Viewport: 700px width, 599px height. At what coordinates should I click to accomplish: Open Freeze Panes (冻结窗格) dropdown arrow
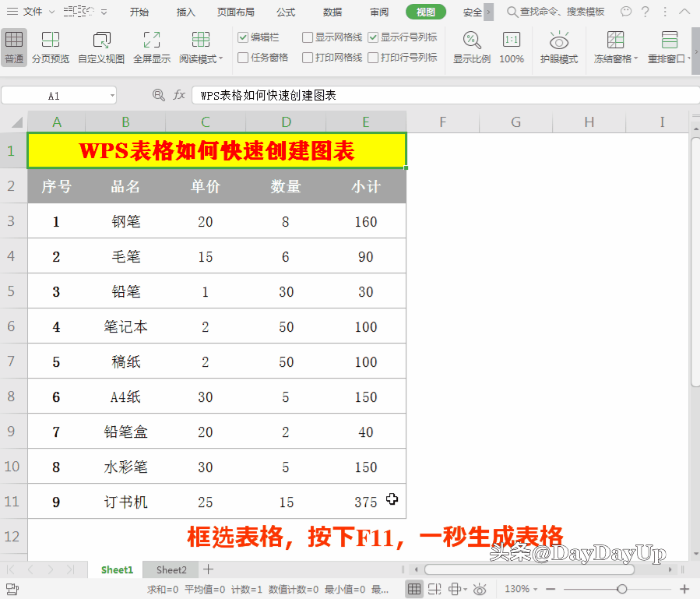click(635, 58)
